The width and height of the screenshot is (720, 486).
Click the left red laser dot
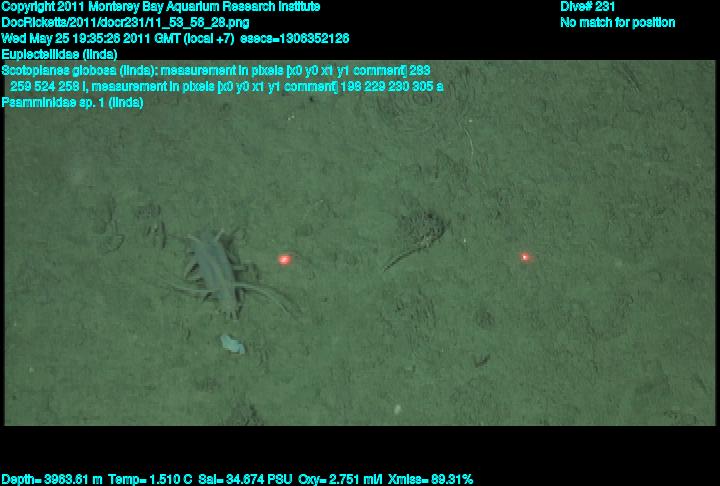[285, 260]
